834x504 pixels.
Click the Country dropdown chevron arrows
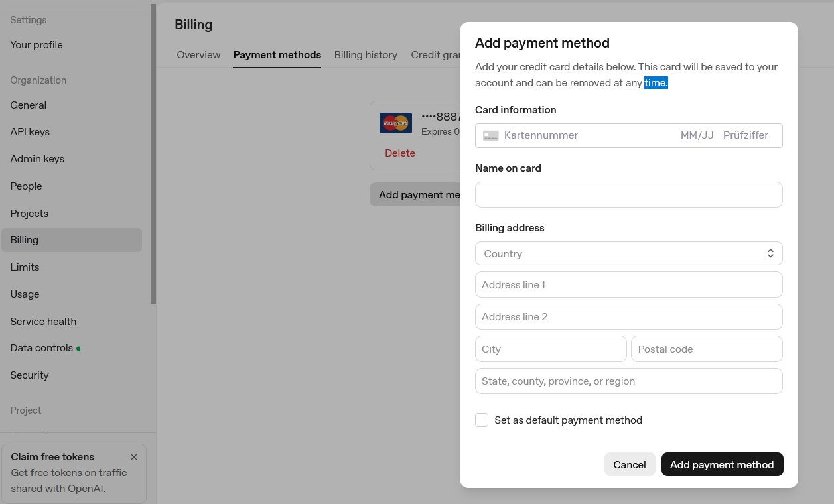(x=770, y=253)
